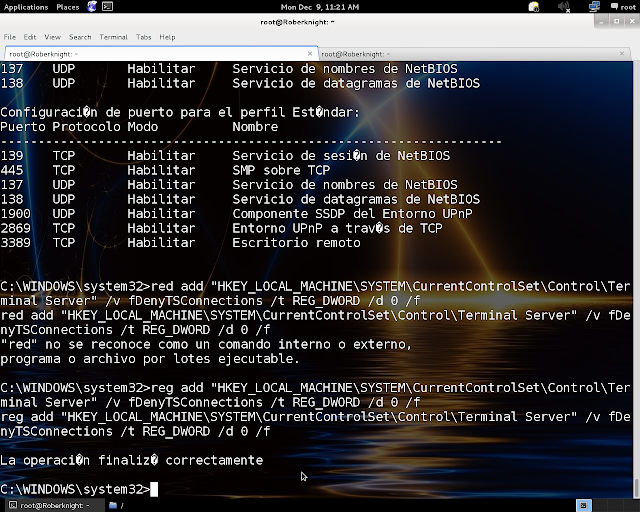Open the notification lightbulb tray icon
This screenshot has width=640, height=512.
pyautogui.click(x=533, y=7)
